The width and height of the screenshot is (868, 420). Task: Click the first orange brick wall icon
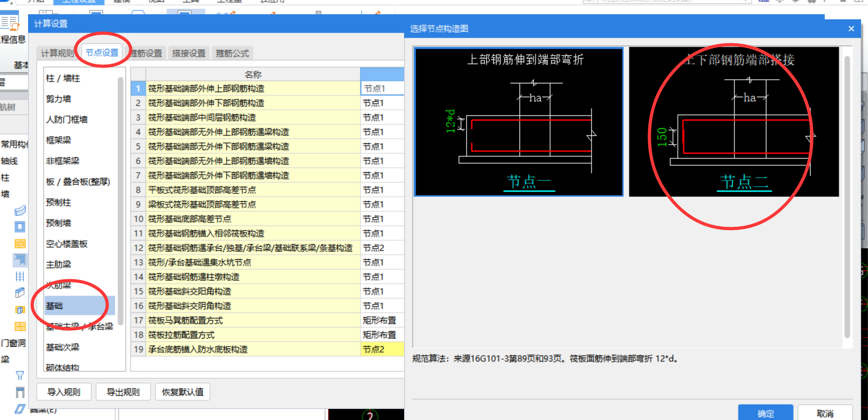pyautogui.click(x=20, y=243)
